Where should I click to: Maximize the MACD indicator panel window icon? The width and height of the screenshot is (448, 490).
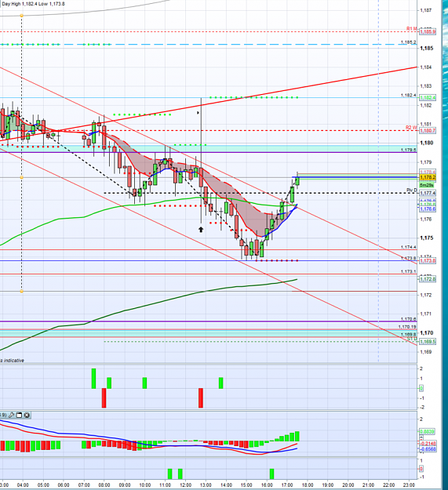19,415
